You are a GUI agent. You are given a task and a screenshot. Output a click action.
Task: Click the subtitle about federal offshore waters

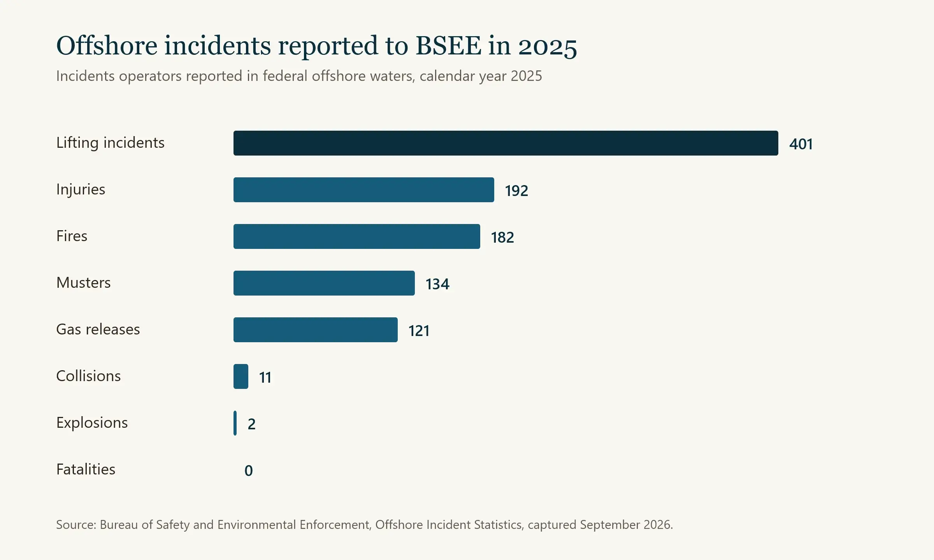(299, 76)
